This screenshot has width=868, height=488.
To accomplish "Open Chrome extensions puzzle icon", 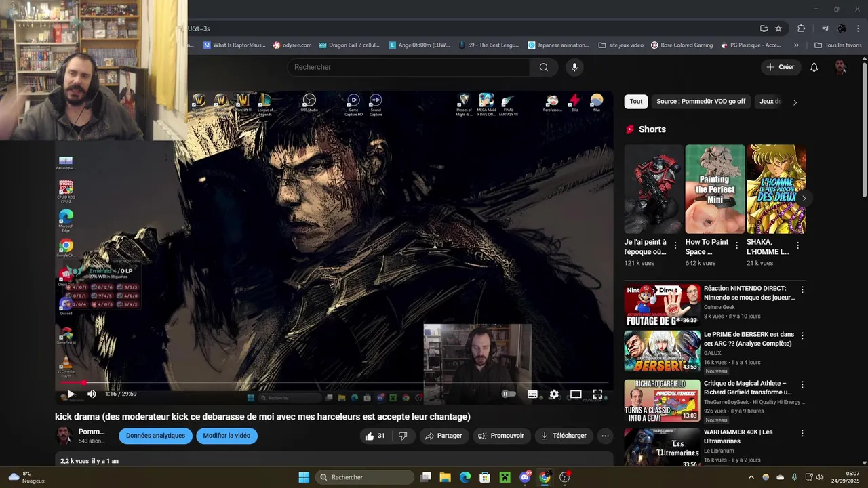I will click(x=801, y=28).
